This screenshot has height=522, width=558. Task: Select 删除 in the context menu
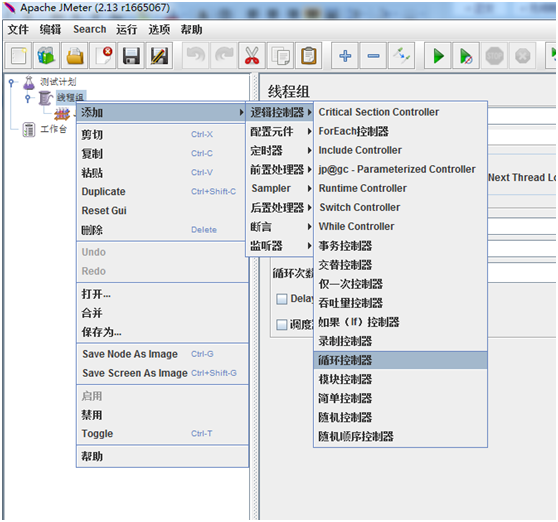coord(162,230)
